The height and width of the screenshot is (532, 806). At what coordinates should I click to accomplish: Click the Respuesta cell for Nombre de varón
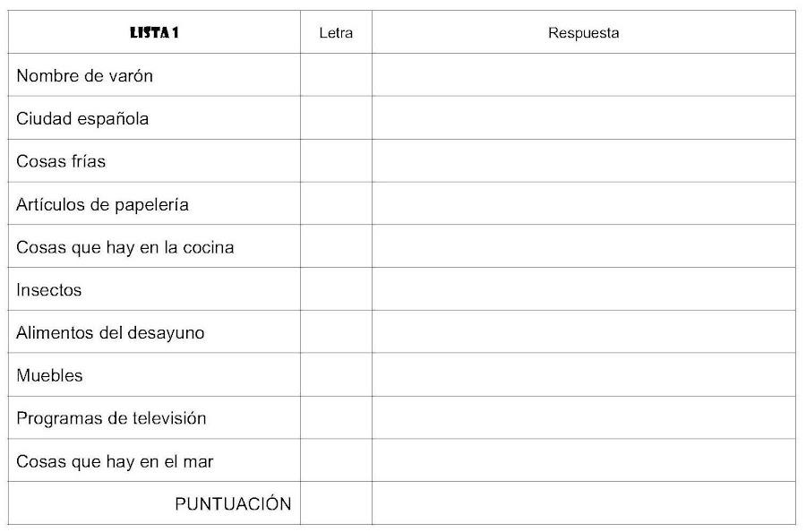click(x=583, y=75)
